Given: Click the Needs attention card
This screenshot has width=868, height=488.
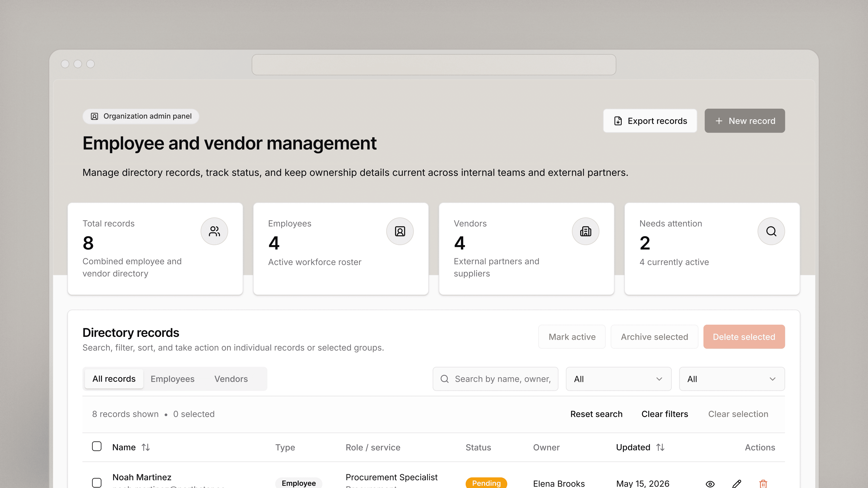Looking at the screenshot, I should click(x=712, y=249).
